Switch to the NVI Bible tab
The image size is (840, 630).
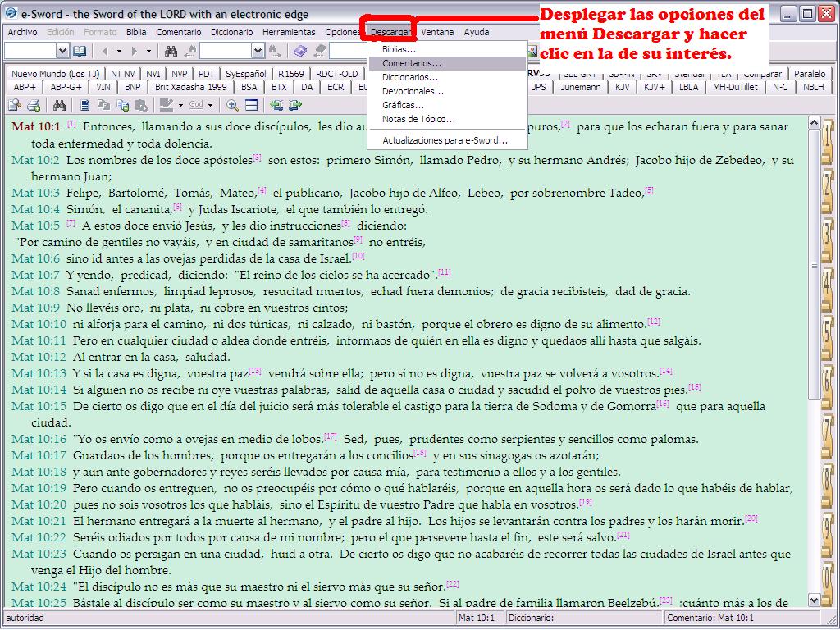point(153,74)
